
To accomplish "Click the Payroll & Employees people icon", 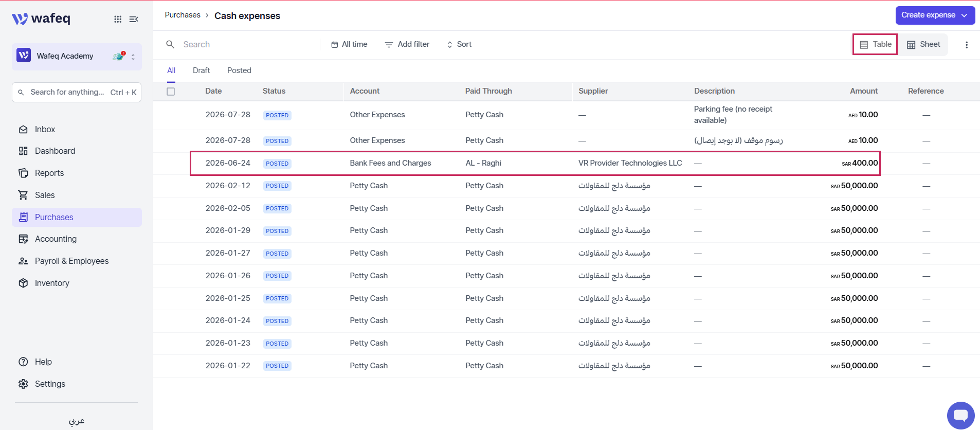I will point(23,261).
